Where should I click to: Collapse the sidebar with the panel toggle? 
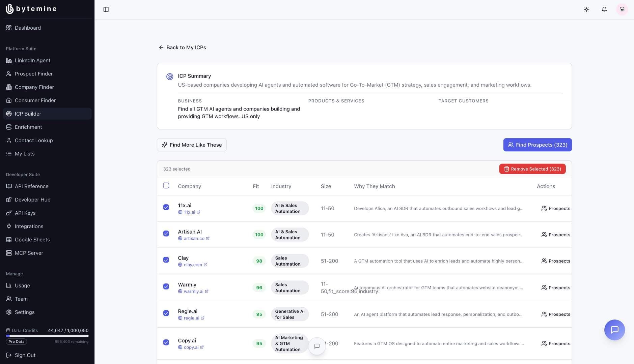pyautogui.click(x=106, y=9)
